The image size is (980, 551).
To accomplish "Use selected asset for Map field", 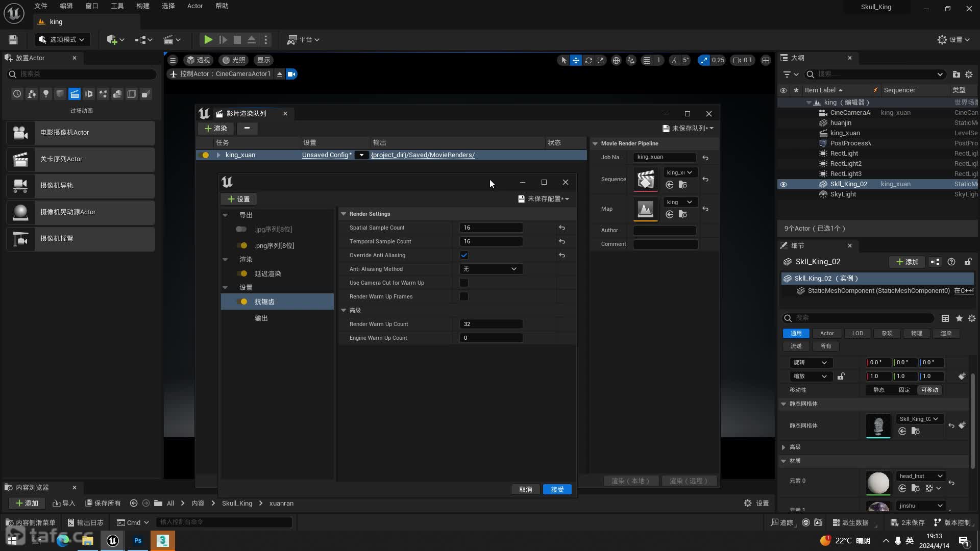I will coord(670,214).
